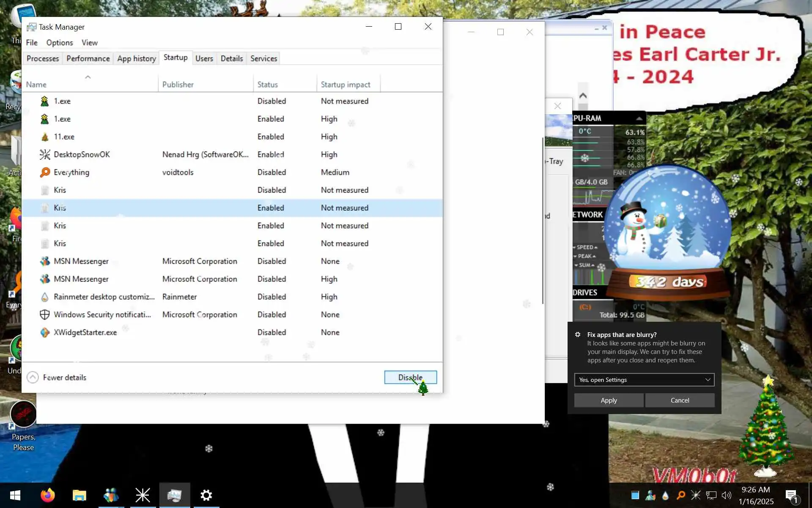Click the volume speaker tray icon
Viewport: 812px width, 508px height.
726,495
